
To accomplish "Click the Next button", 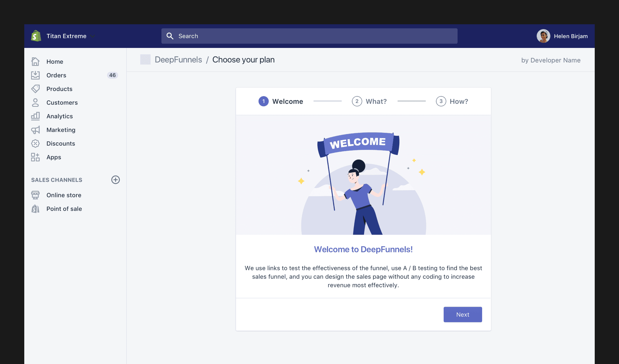I will [x=463, y=315].
